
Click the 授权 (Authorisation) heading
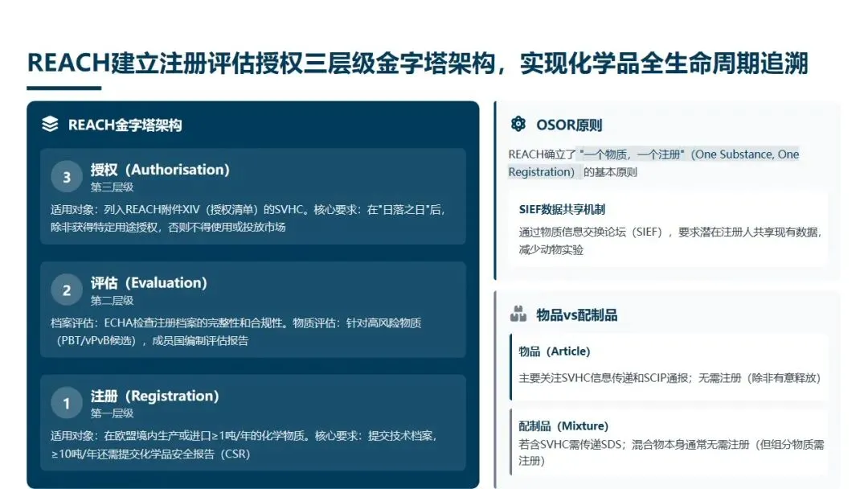point(160,170)
